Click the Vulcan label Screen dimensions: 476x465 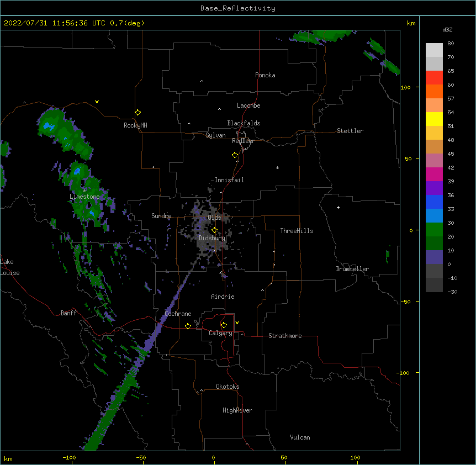click(x=300, y=437)
